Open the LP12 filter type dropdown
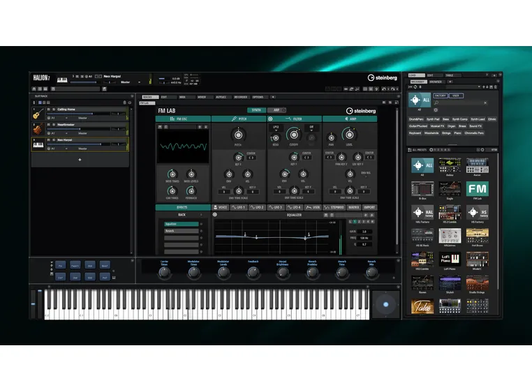The width and height of the screenshot is (532, 392). [x=276, y=128]
